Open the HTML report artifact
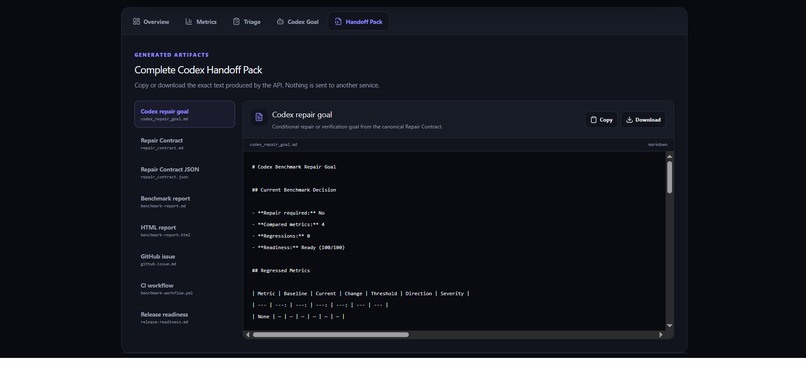The height and width of the screenshot is (372, 806). tap(185, 230)
